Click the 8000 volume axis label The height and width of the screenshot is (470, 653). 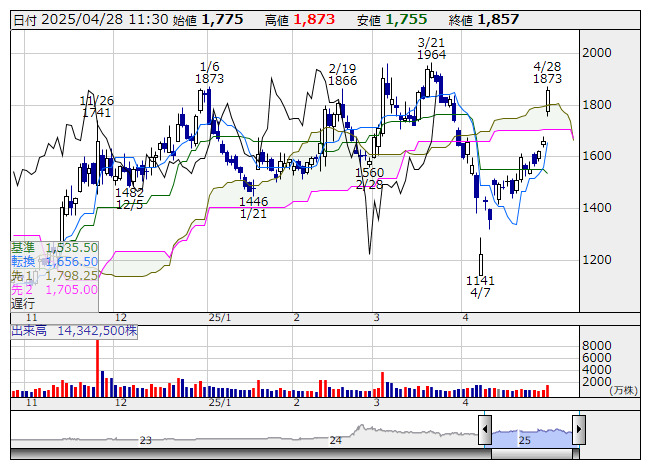click(597, 346)
